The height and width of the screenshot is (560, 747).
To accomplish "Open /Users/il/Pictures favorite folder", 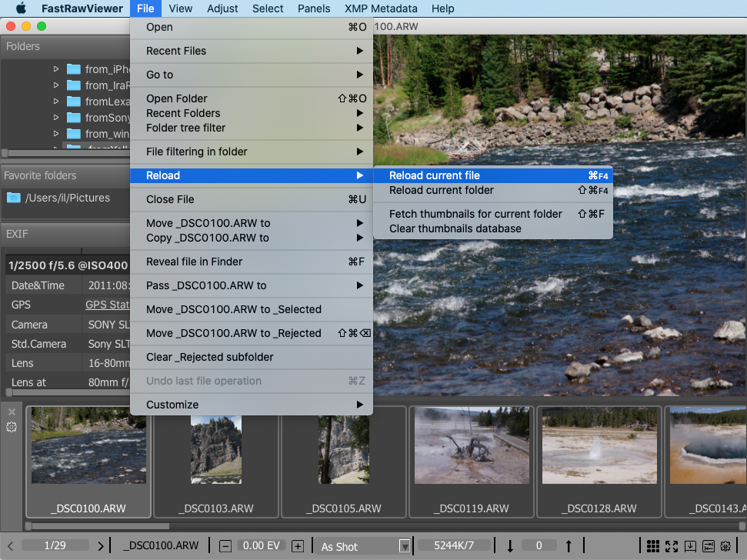I will 67,198.
